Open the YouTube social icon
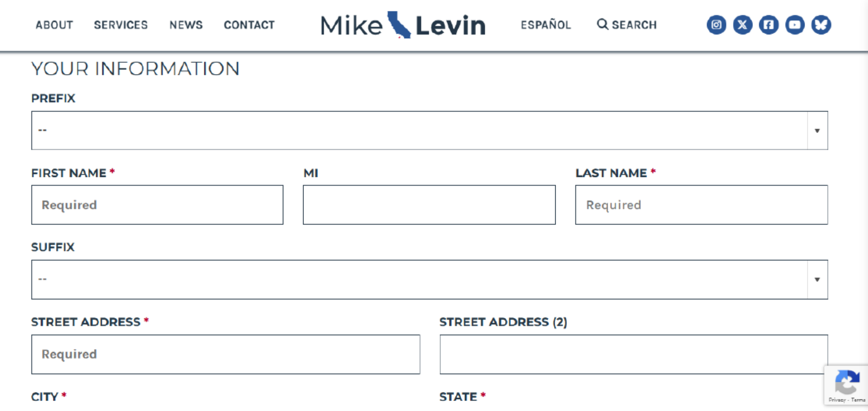Viewport: 868px width, 411px height. pos(795,25)
